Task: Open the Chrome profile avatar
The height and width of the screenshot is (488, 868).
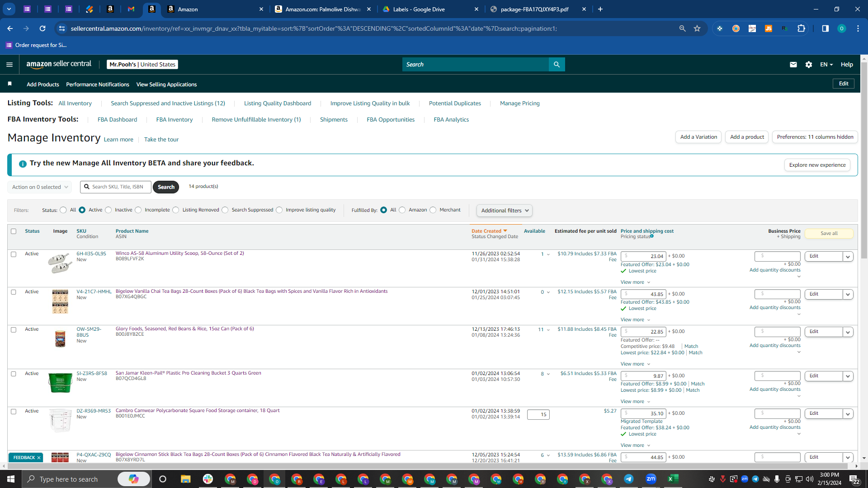Action: [x=841, y=28]
